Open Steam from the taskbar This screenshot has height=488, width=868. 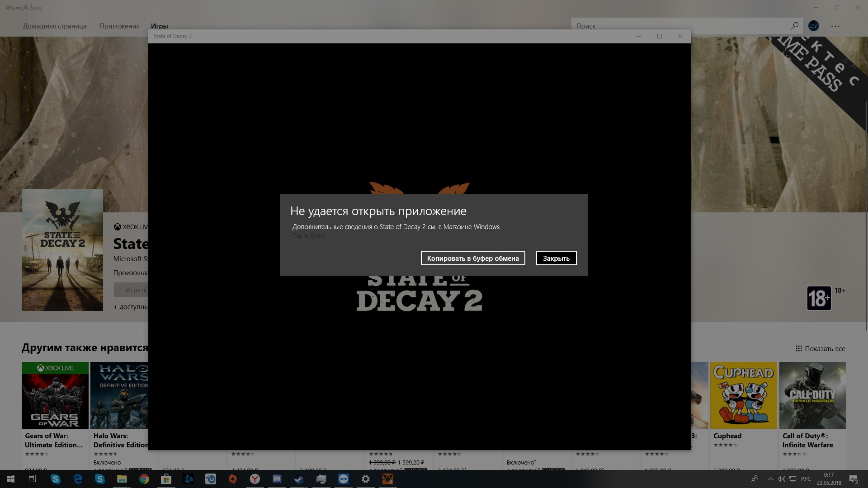(299, 479)
